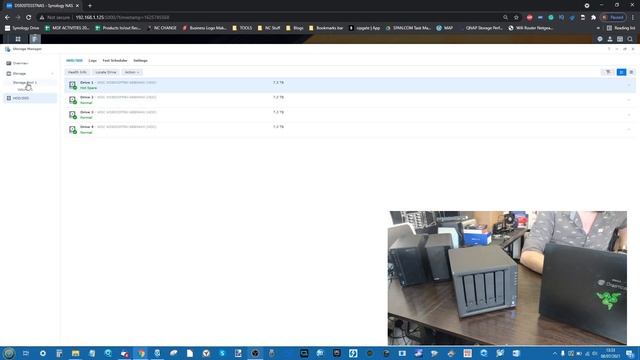Click the browser address bar URL

point(122,18)
